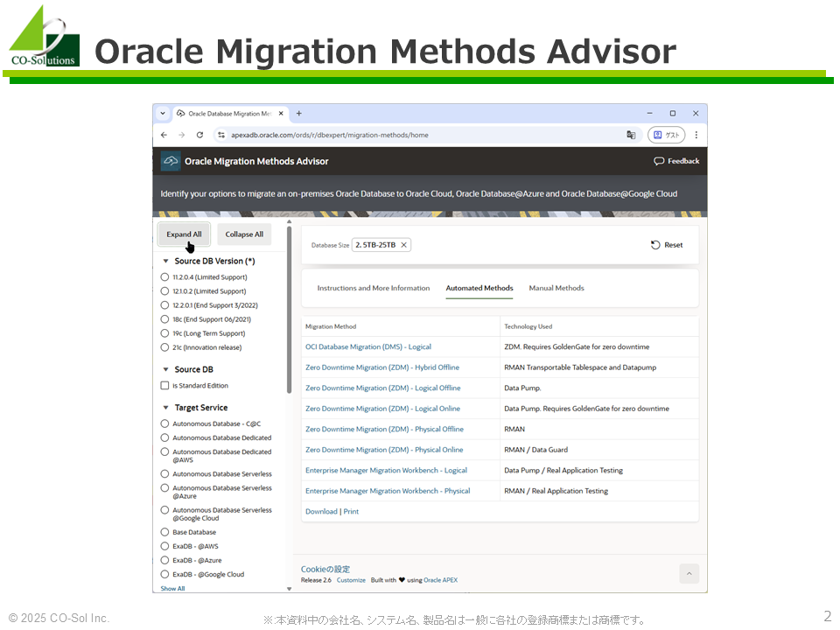The width and height of the screenshot is (840, 630).
Task: Click the Feedback speech bubble button
Action: pyautogui.click(x=676, y=161)
